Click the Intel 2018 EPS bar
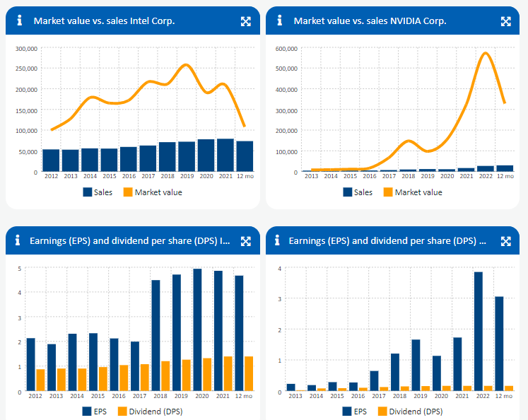This screenshot has height=420, width=528. coord(156,335)
